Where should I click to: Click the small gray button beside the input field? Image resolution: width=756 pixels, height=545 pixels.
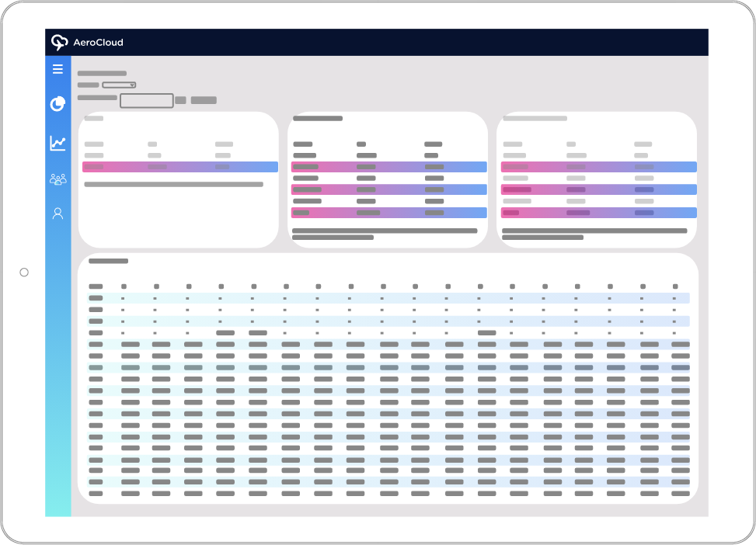(181, 100)
